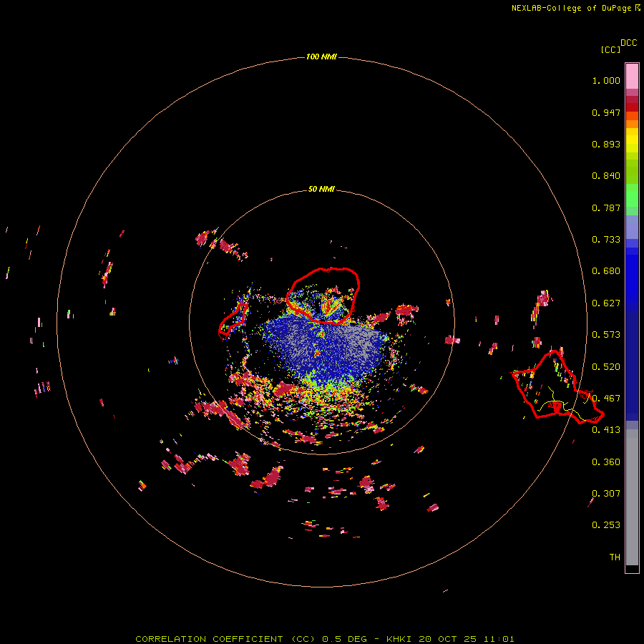The width and height of the screenshot is (644, 644).
Task: Click the 0.520 color scale value
Action: (x=606, y=367)
